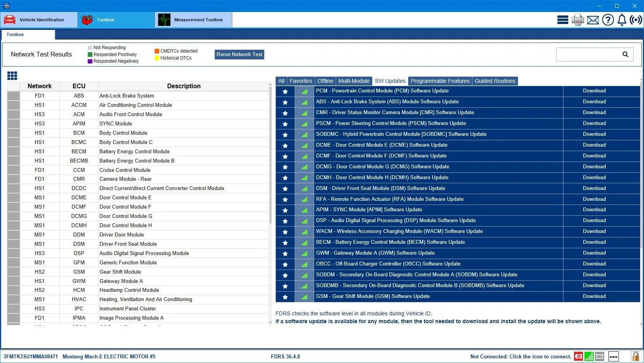644x363 pixels.
Task: Switch to Vehicle Identification tab
Action: (x=39, y=20)
